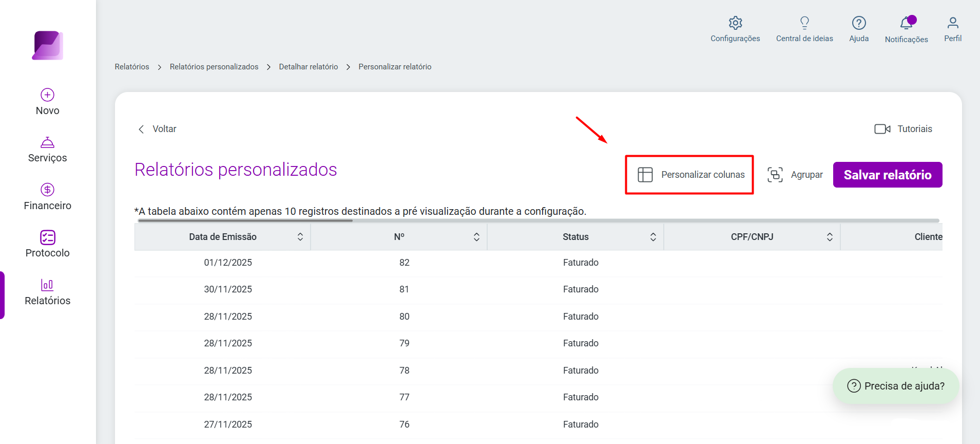Screen dimensions: 980x444
Task: Click Personalizar colunas label
Action: click(x=703, y=175)
